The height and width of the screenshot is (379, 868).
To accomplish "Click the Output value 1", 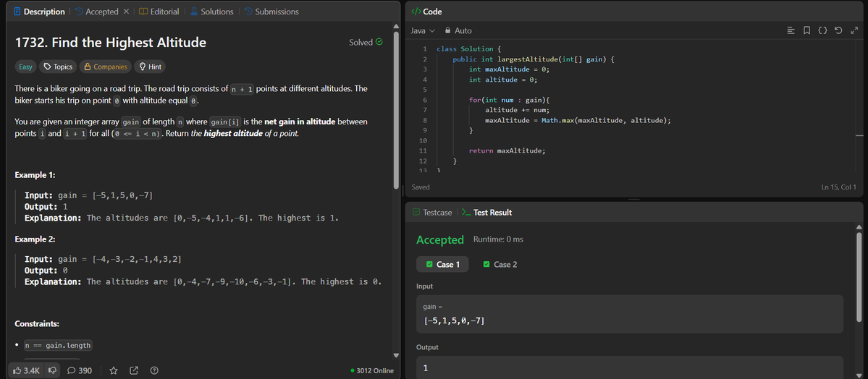I will click(x=425, y=368).
